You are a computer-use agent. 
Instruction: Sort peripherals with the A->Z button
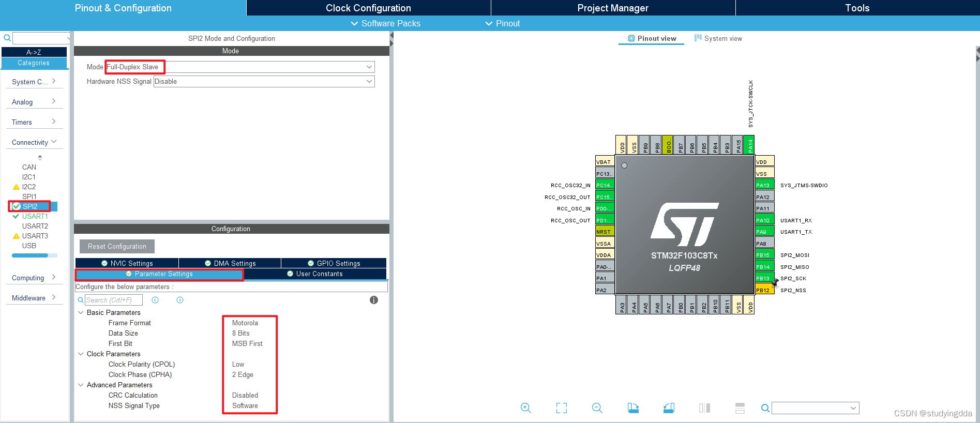point(34,52)
